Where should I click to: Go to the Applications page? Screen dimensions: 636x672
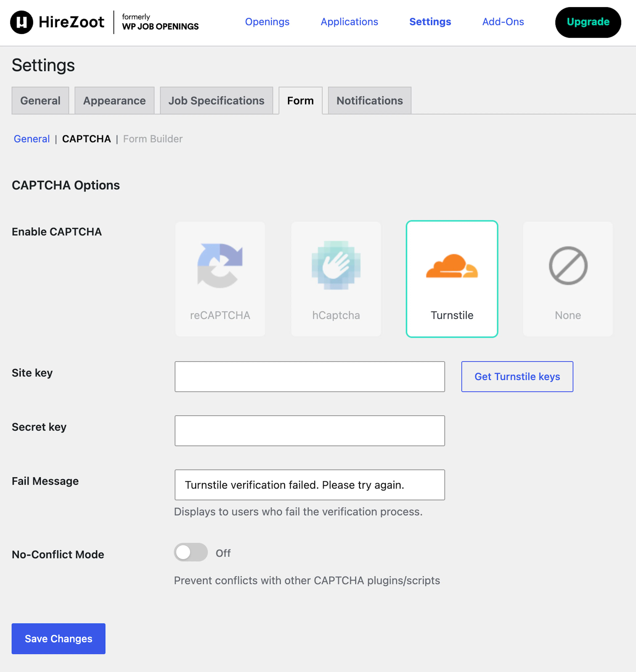click(x=349, y=22)
